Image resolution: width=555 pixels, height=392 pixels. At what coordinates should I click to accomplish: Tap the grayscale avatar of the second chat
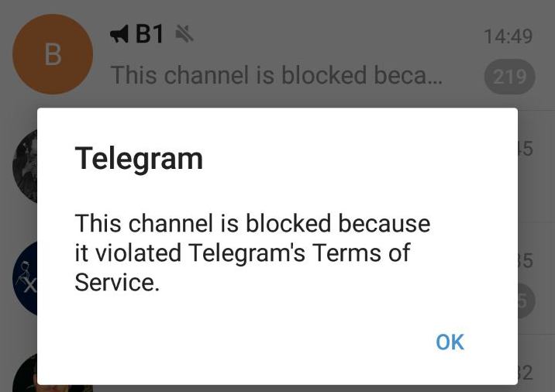point(25,167)
